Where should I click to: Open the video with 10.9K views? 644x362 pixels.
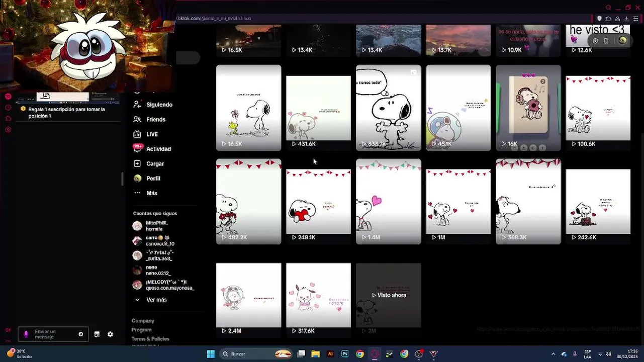click(x=528, y=40)
